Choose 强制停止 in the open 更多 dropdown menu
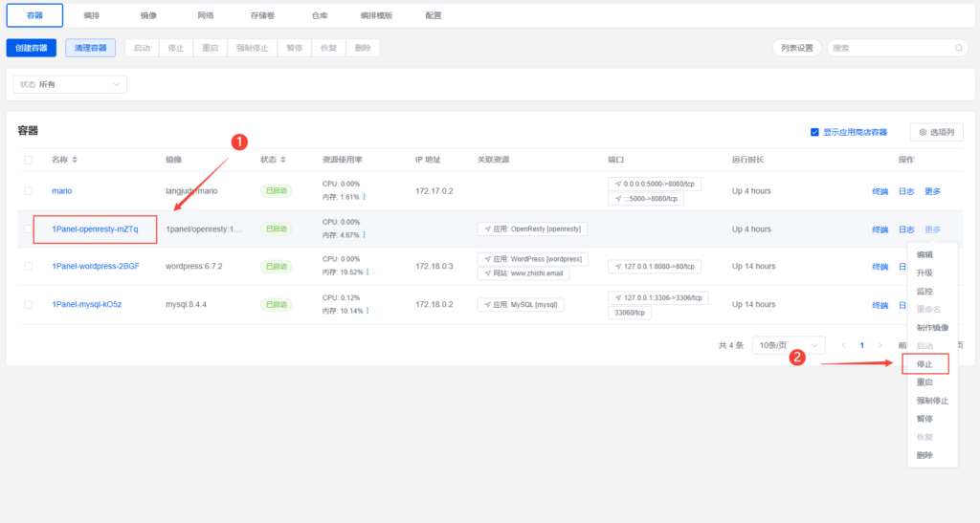Screen dimensions: 980x523 point(932,401)
